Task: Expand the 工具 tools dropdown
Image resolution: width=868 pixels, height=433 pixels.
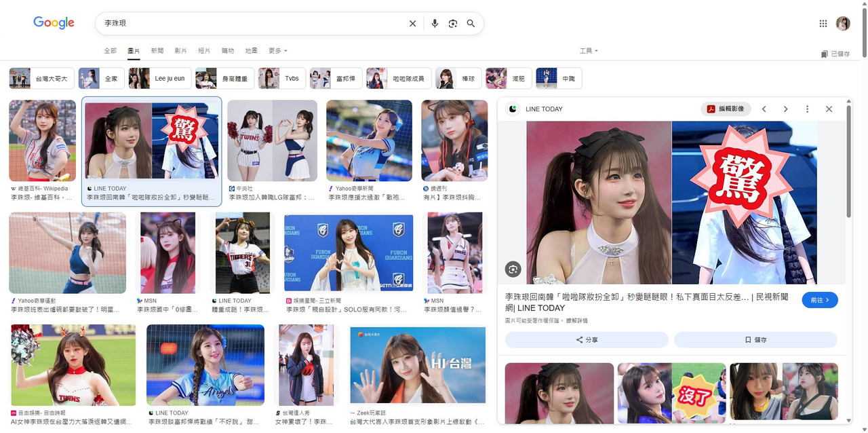Action: click(x=589, y=51)
